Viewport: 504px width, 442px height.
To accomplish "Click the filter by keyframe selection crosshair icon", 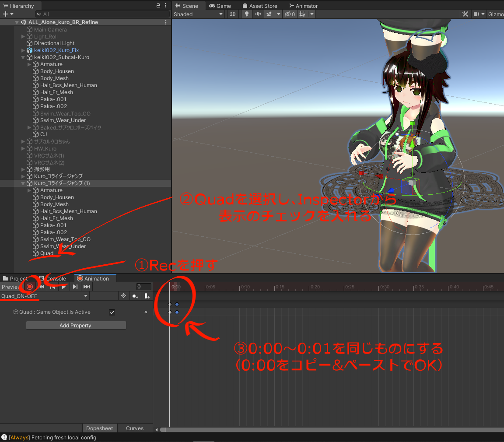I will pos(123,296).
